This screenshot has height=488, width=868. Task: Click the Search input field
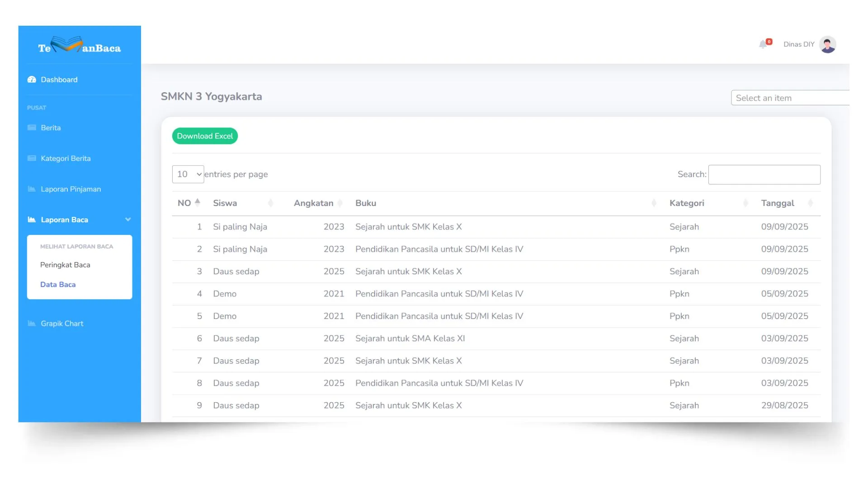[764, 174]
